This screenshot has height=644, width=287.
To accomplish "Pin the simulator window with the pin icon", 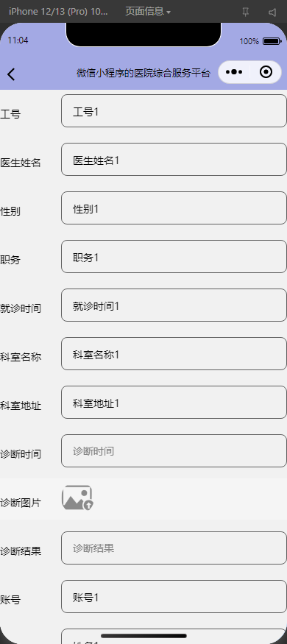I will (x=246, y=13).
